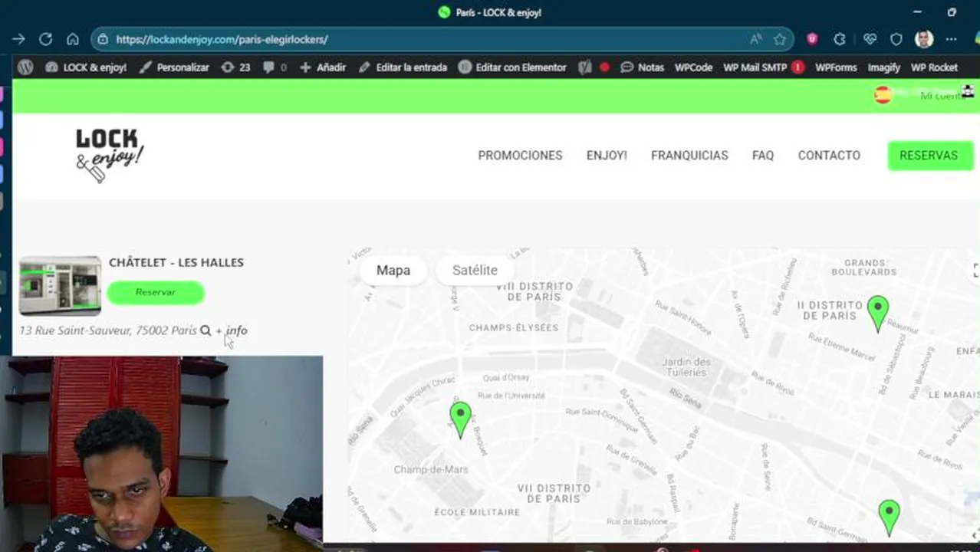
Task: Open the FAQ nav item
Action: pos(763,156)
